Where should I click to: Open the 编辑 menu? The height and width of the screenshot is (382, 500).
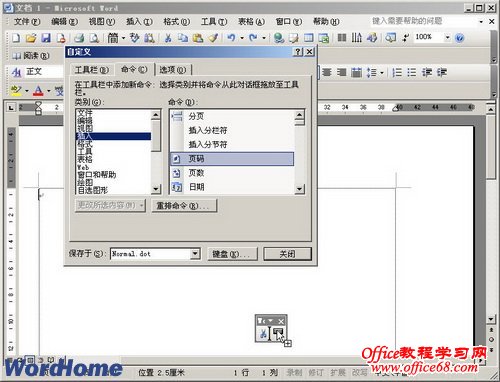[x=64, y=22]
